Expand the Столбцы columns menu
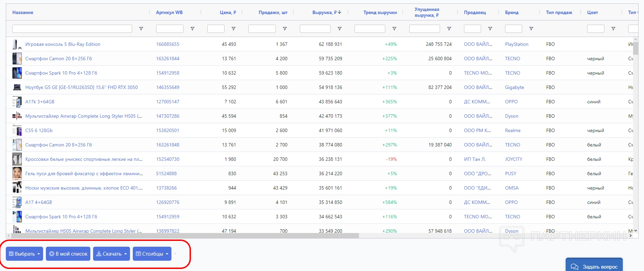 pos(152,254)
